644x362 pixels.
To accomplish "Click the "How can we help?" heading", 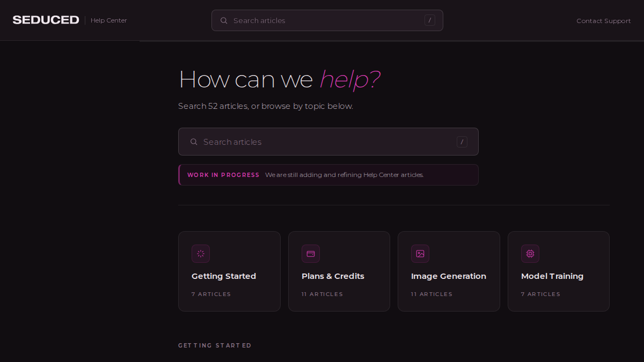I will (280, 79).
